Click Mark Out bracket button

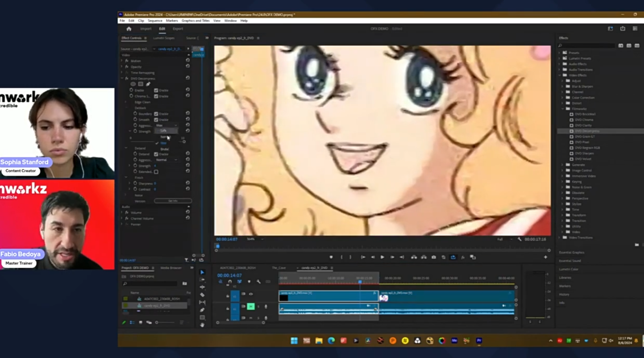click(350, 257)
